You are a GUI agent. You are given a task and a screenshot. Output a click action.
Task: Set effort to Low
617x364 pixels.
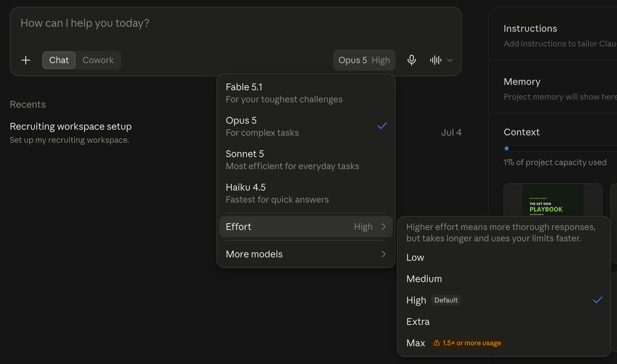coord(504,257)
